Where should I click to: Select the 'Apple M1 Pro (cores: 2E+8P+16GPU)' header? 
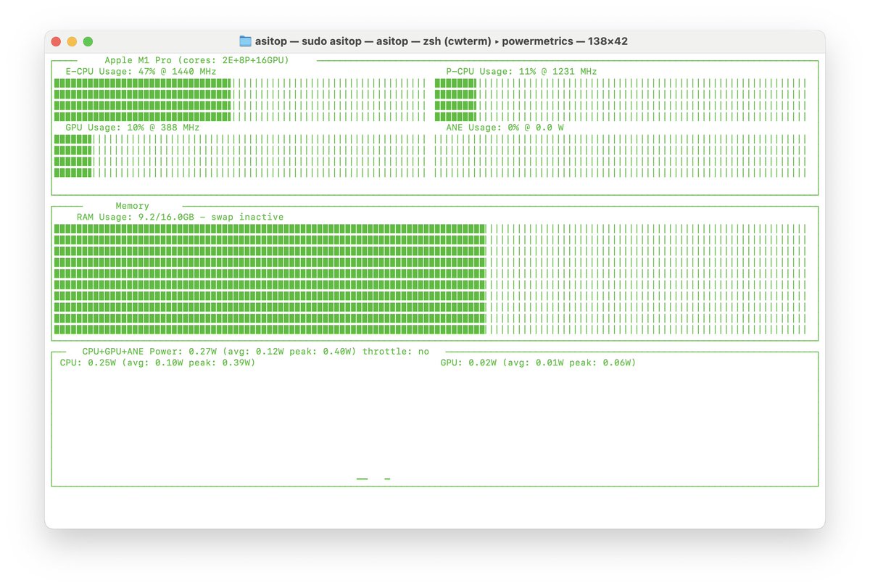point(196,60)
